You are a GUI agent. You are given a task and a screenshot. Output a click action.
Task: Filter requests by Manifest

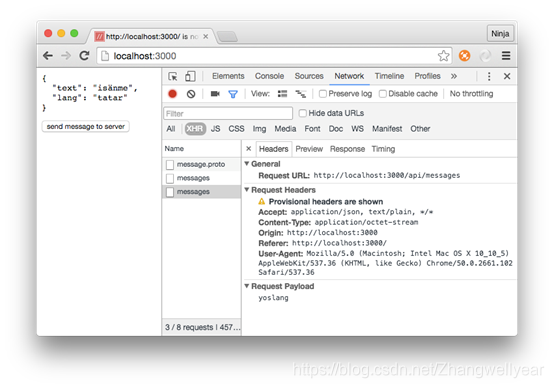[387, 129]
